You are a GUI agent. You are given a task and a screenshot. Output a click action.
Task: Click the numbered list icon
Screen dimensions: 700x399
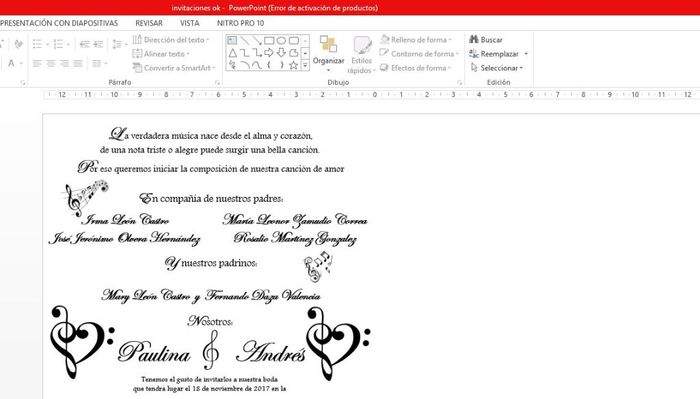(58, 44)
